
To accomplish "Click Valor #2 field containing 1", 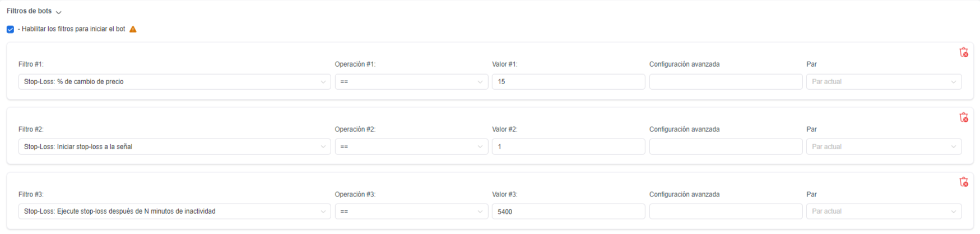I will click(x=569, y=146).
